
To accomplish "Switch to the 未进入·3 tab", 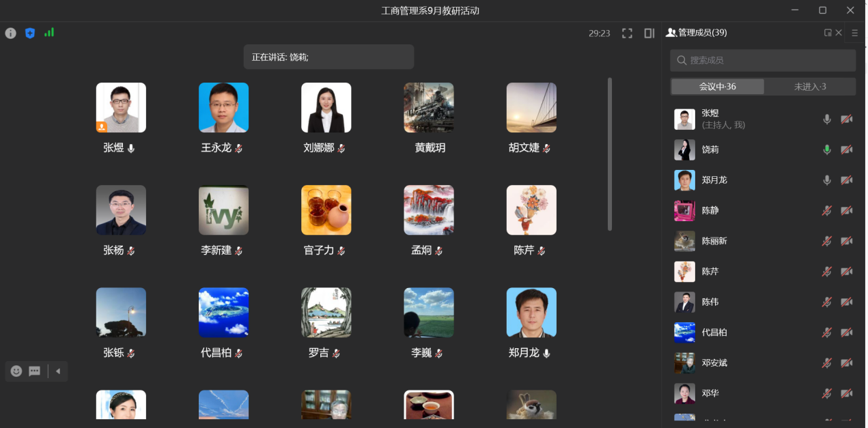I will pyautogui.click(x=809, y=87).
